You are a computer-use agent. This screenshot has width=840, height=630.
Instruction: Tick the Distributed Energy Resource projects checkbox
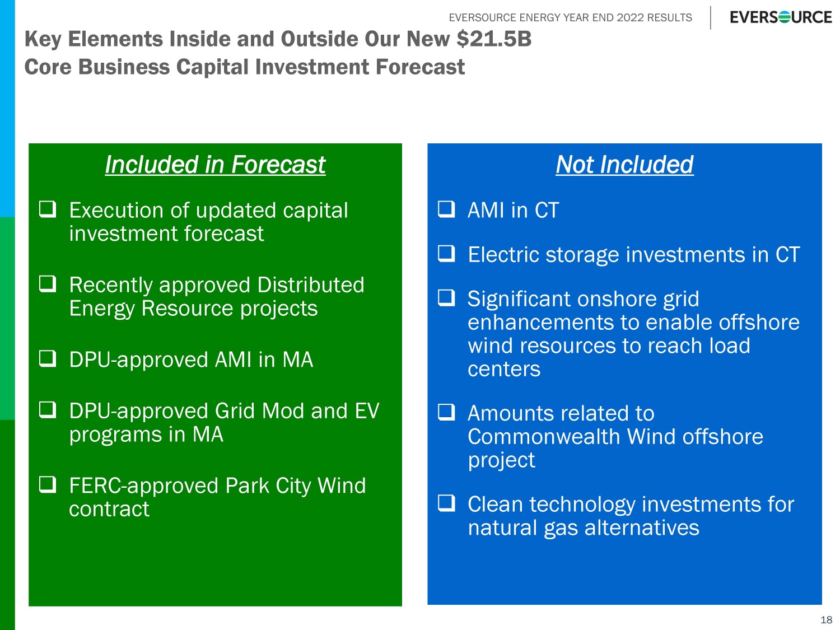point(48,284)
